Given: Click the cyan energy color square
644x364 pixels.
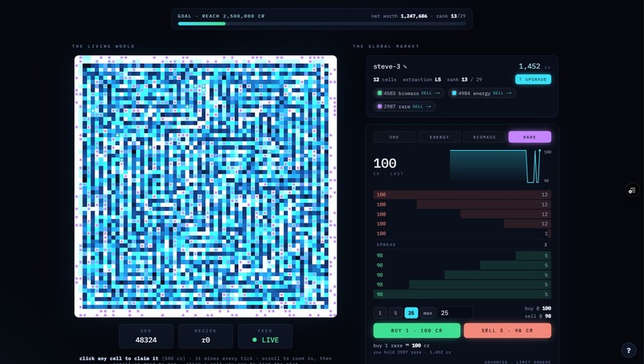Looking at the screenshot, I should [455, 93].
